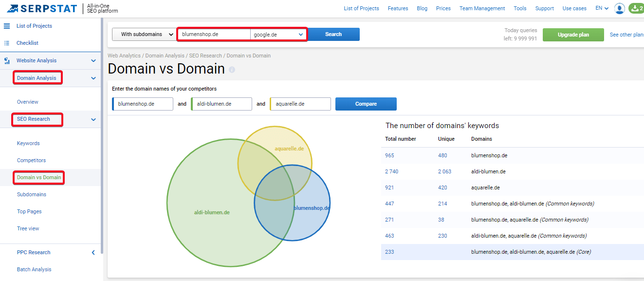Image resolution: width=644 pixels, height=281 pixels.
Task: Open common keywords total 271
Action: 389,220
